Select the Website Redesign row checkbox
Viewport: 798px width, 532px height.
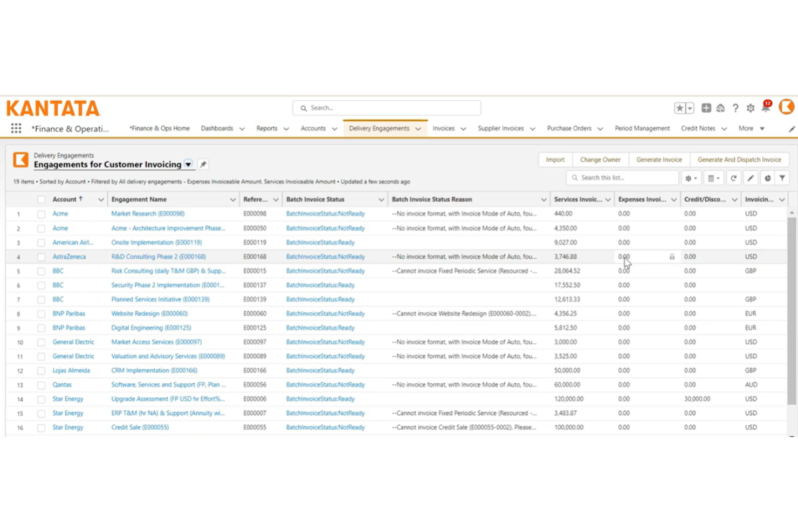[x=41, y=314]
